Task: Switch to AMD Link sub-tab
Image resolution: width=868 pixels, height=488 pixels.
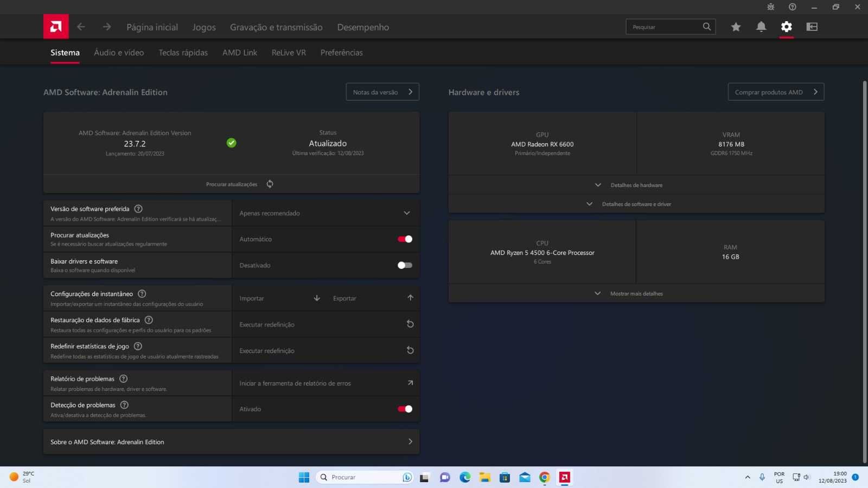Action: (240, 53)
